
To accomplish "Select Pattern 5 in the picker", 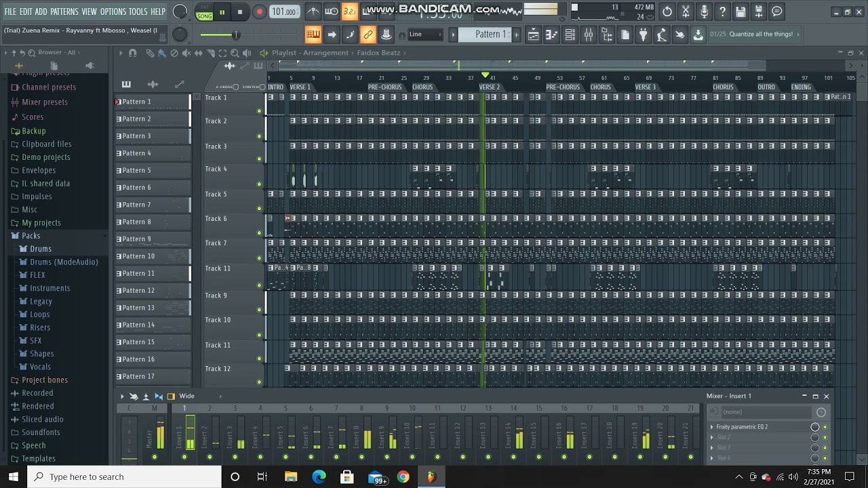I will coord(153,170).
